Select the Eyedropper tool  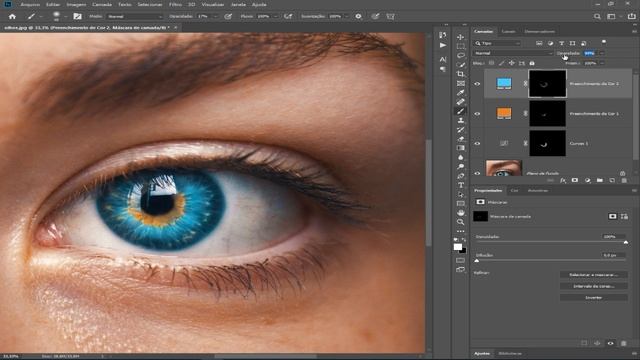pos(460,93)
